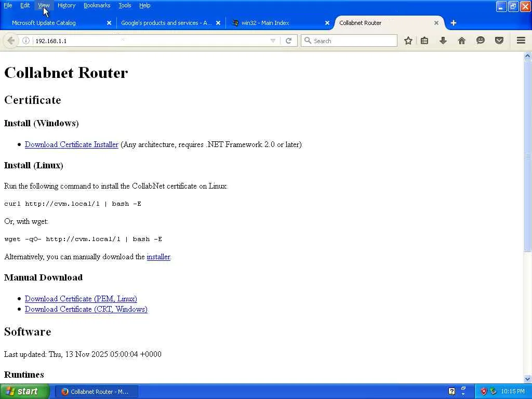Save page to Pocket icon
The image size is (532, 399).
499,41
